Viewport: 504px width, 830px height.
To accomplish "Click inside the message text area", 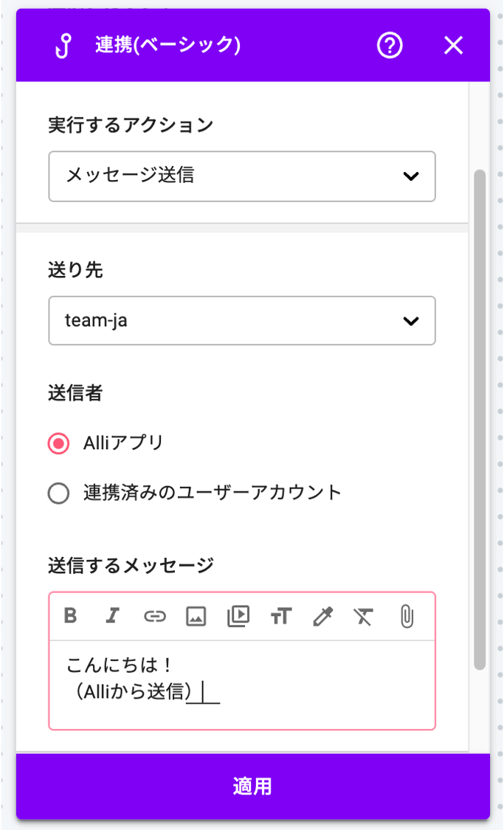I will 242,685.
